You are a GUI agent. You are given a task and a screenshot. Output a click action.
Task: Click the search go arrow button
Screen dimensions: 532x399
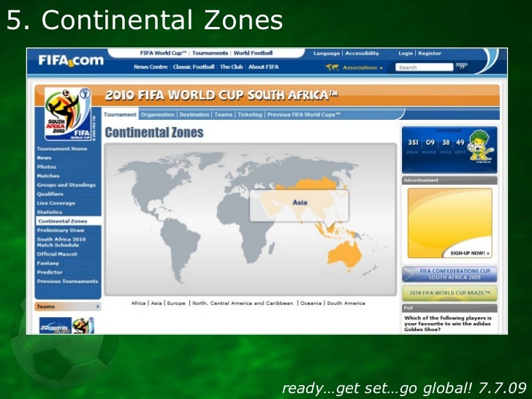(x=461, y=66)
